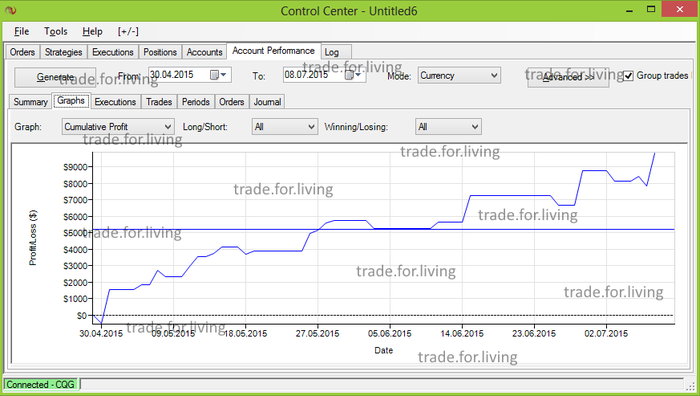
Task: Click the window resize grip corner
Action: 690,386
